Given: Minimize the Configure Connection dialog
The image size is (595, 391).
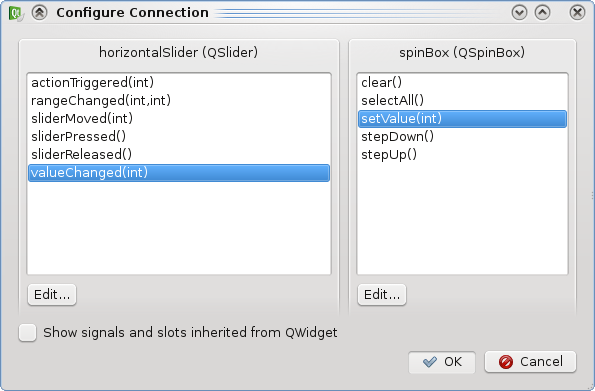Looking at the screenshot, I should [519, 13].
